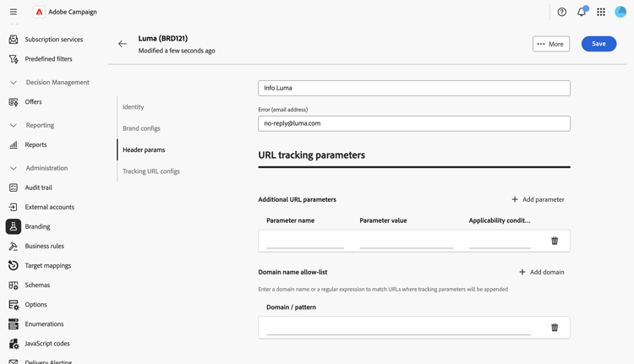Click the Target mappings icon
634x364 pixels.
tap(14, 265)
